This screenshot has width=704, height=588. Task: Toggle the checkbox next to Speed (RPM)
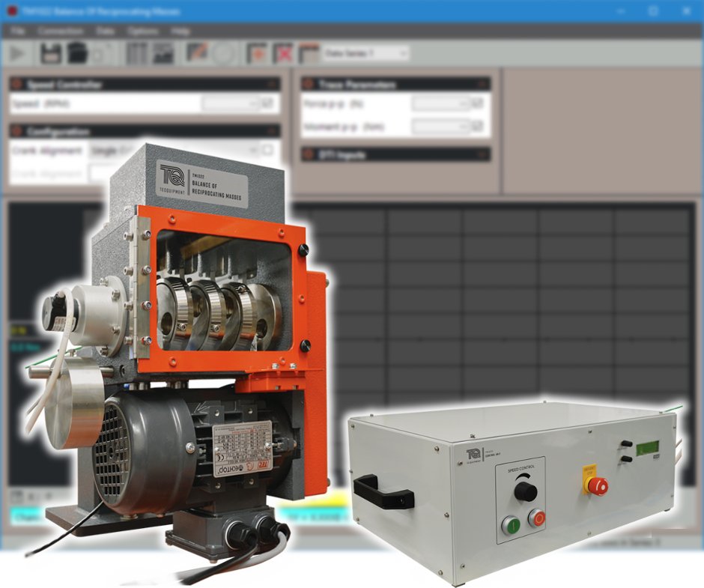(x=267, y=104)
